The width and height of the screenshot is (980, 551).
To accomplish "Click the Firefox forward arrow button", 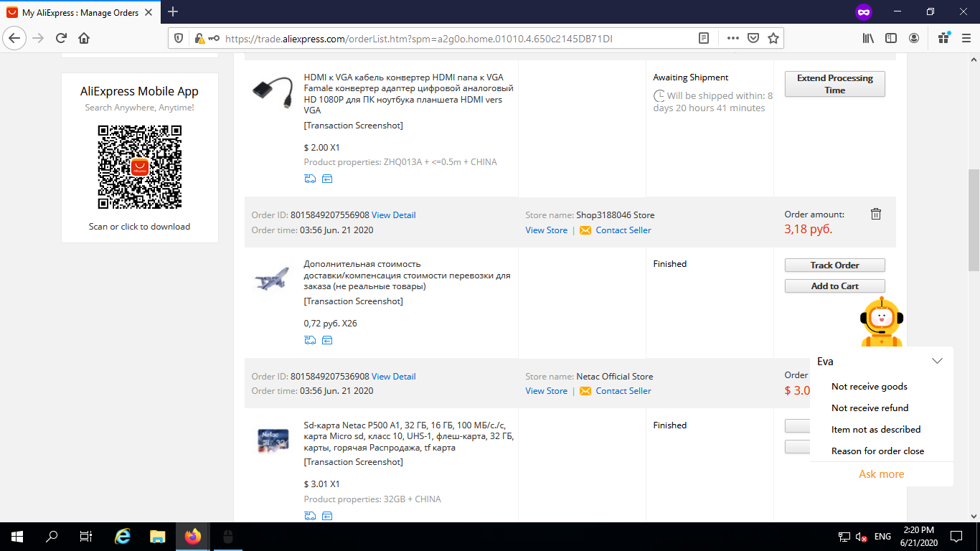I will (x=38, y=38).
